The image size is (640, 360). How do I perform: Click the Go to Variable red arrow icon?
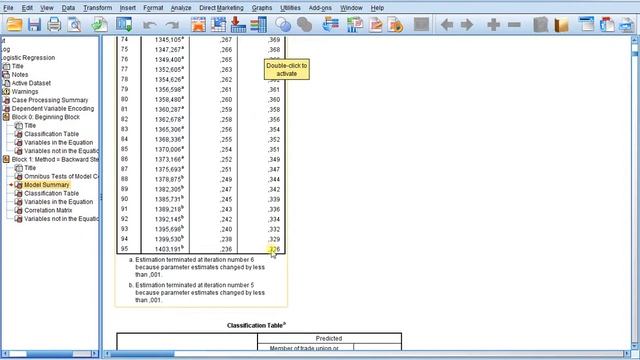238,24
